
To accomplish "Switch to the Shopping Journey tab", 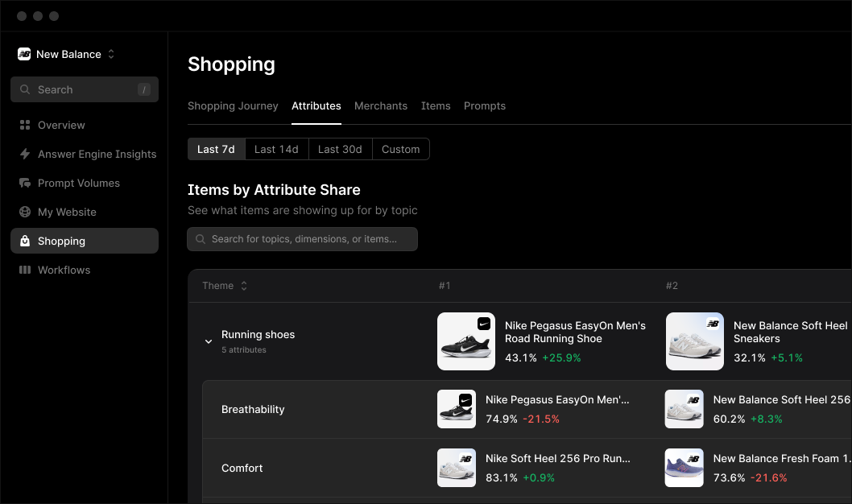I will click(x=233, y=106).
